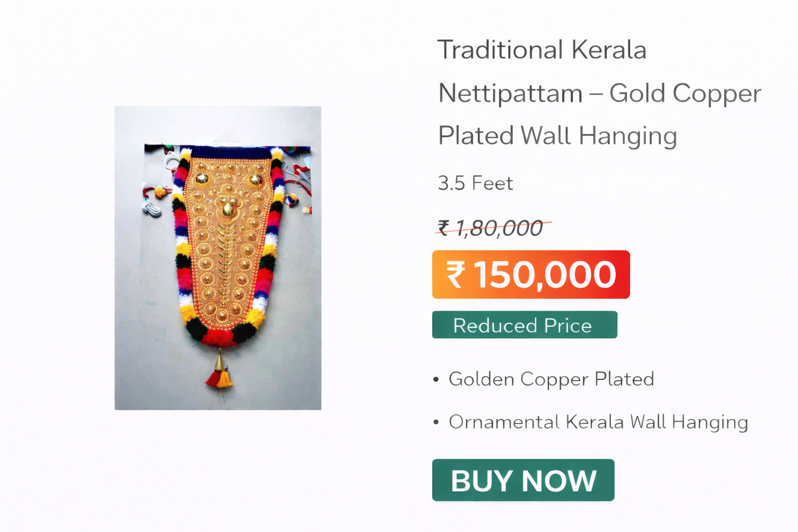
Task: Click the orange gradient price badge
Action: point(531,274)
